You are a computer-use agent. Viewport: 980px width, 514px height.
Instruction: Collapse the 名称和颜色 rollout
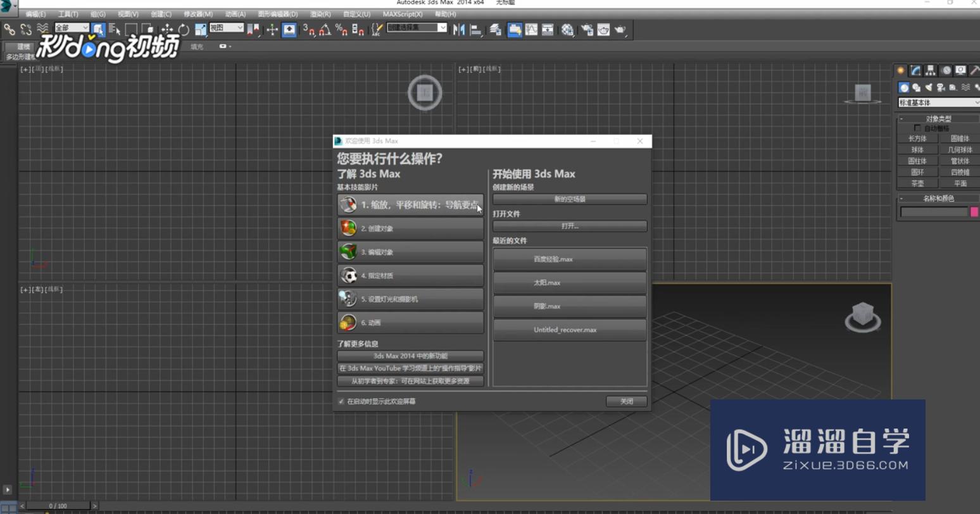938,198
